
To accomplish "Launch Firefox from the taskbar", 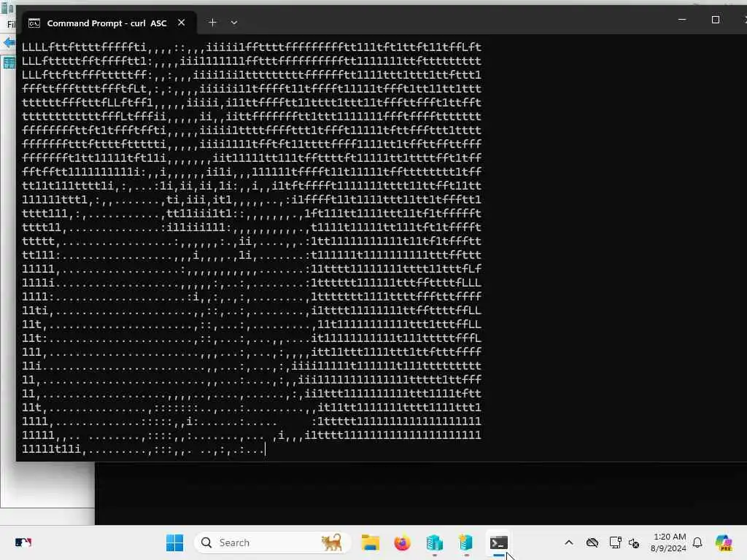I will click(403, 542).
